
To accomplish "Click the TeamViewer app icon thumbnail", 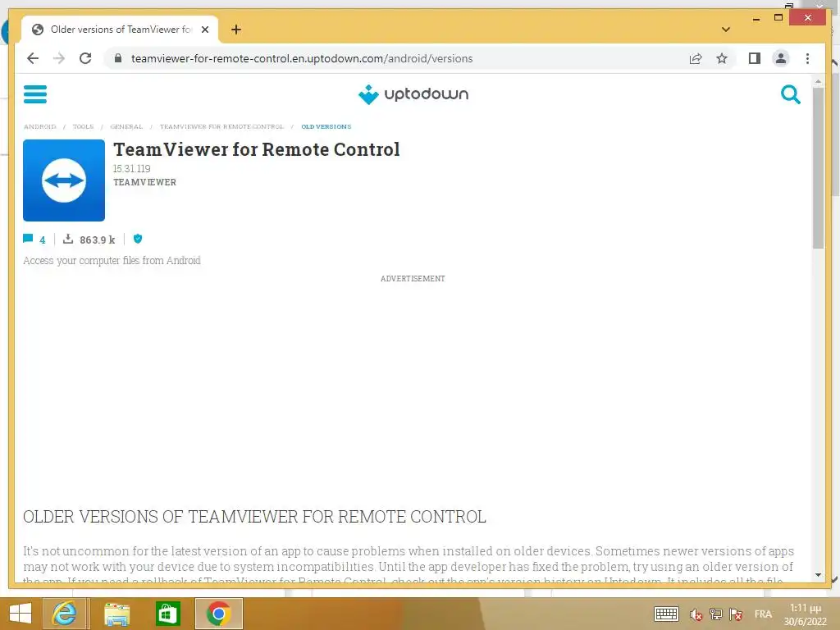I will [x=64, y=180].
